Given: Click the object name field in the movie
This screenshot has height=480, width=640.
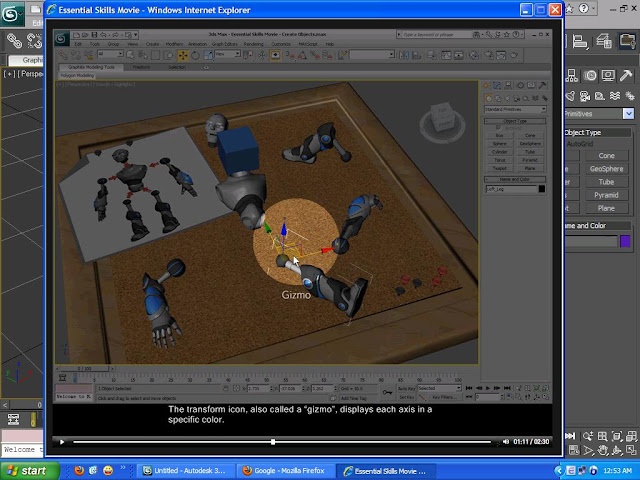Looking at the screenshot, I should click(511, 189).
